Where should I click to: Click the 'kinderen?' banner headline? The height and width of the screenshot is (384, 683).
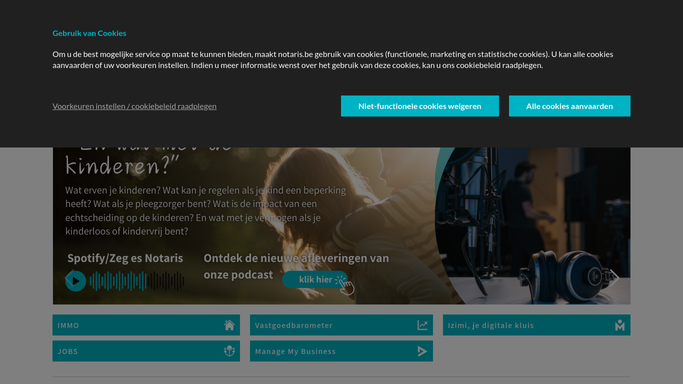[x=122, y=165]
